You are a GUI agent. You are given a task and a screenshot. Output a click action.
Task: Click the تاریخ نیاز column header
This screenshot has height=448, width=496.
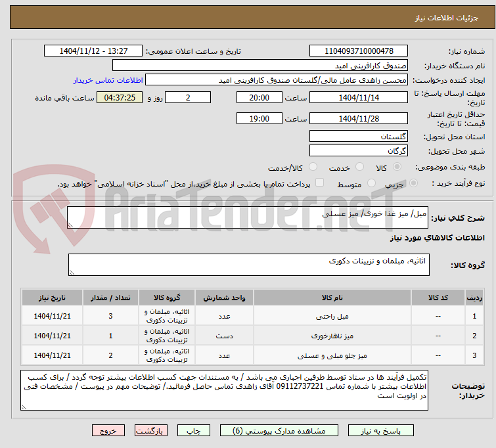click(x=52, y=298)
